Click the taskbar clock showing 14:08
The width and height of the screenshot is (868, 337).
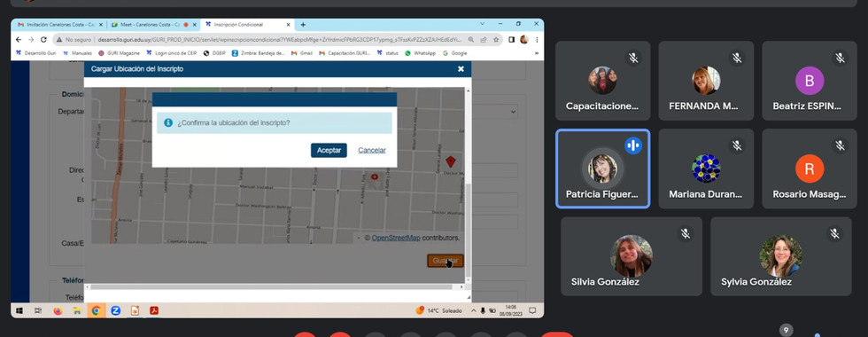[x=510, y=310]
